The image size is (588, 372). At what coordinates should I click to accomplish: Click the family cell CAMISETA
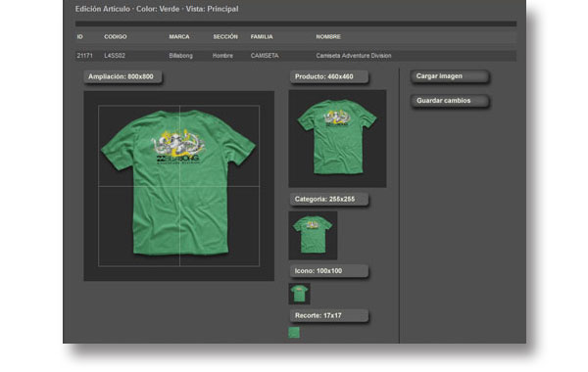(265, 56)
